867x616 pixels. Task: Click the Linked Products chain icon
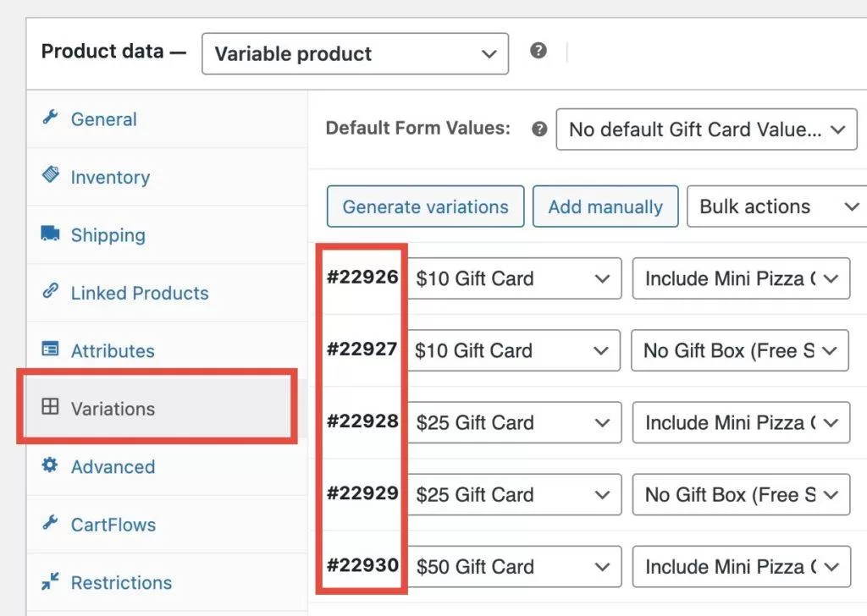[x=50, y=292]
